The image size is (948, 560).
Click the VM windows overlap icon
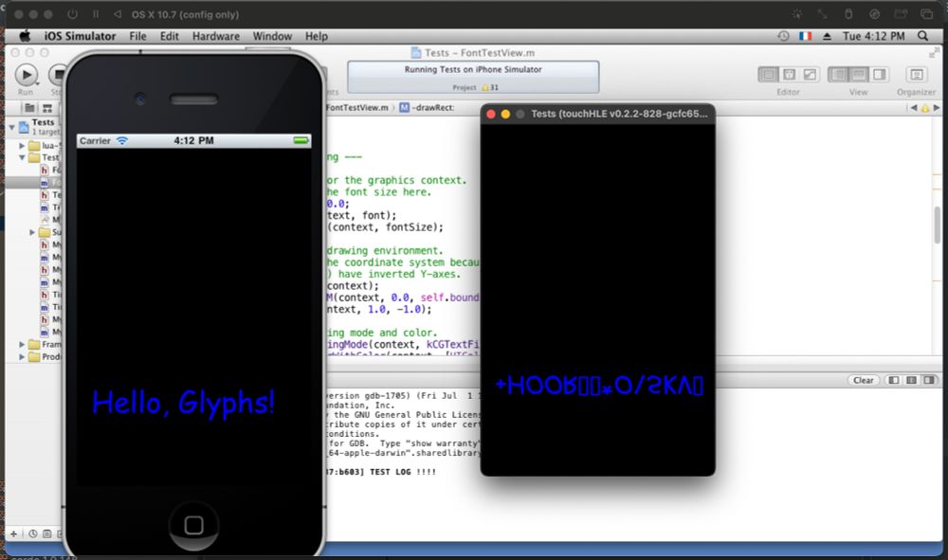coord(926,14)
